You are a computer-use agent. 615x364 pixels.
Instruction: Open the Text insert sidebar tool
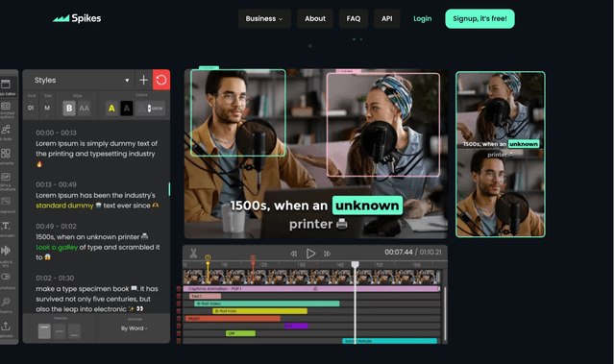(7, 229)
